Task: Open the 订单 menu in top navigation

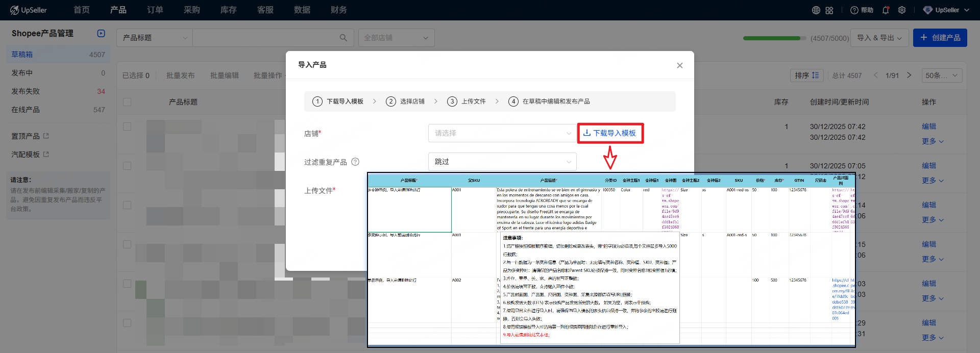Action: pos(155,10)
